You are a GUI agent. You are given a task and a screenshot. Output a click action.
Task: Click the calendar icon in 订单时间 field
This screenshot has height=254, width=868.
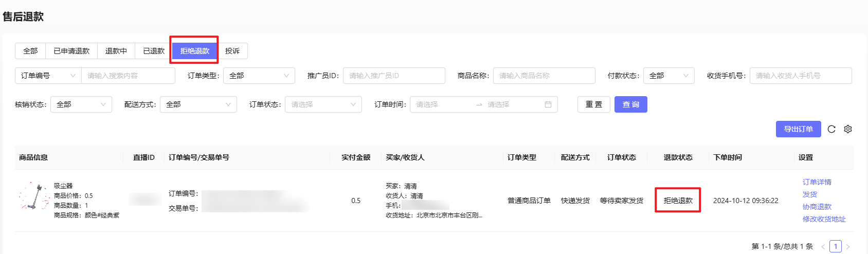click(548, 104)
